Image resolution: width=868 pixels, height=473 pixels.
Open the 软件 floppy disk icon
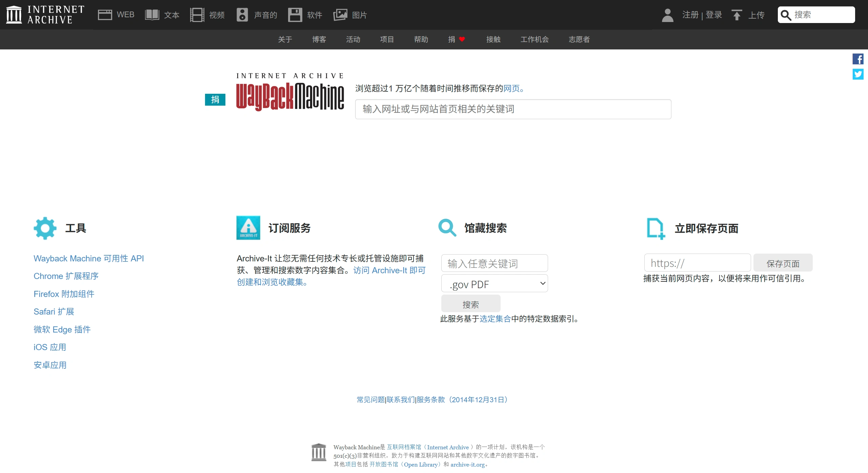[x=295, y=15]
